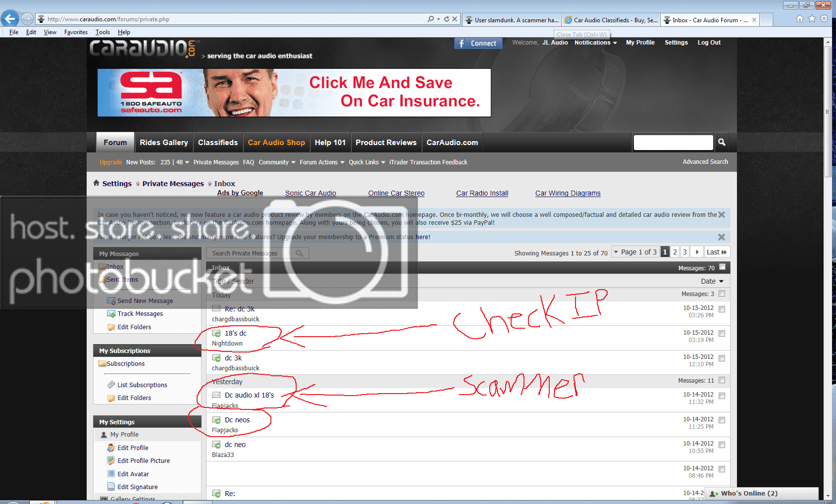Open the Page 1 of 3 dropdown
The height and width of the screenshot is (504, 836).
[x=635, y=252]
